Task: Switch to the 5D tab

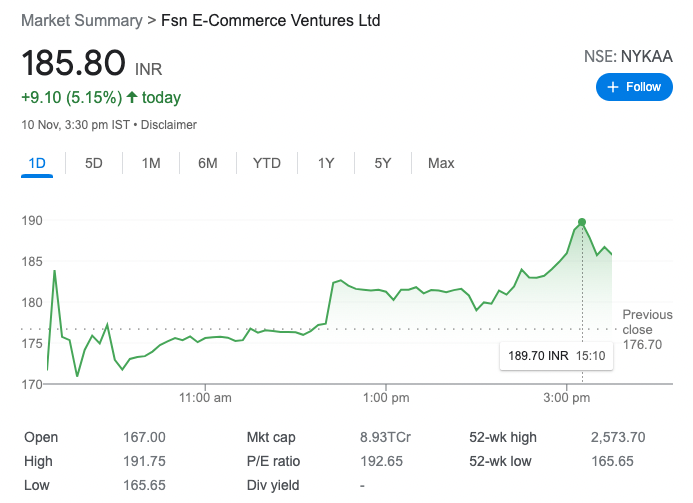Action: [94, 164]
